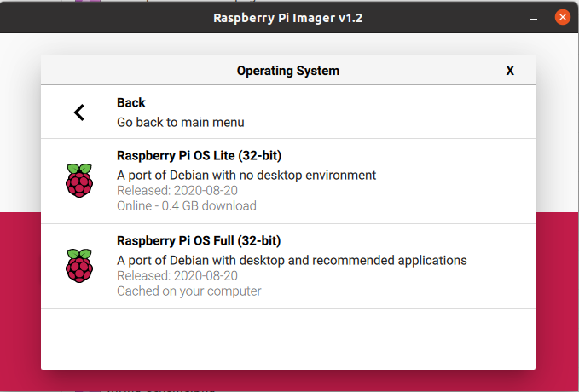This screenshot has width=579, height=392.
Task: Click 'Released: 2020-08-20' under OS Lite
Action: tap(177, 191)
